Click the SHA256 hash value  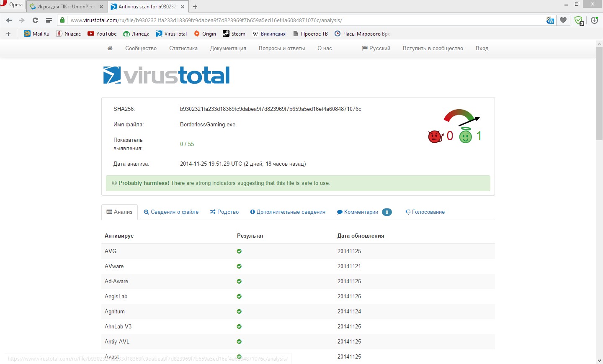[271, 109]
